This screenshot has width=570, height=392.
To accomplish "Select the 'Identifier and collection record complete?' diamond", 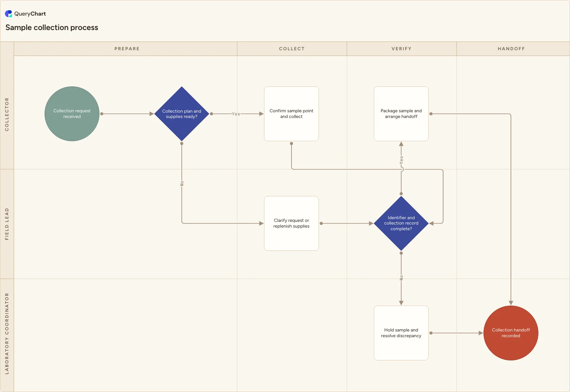I will (401, 223).
